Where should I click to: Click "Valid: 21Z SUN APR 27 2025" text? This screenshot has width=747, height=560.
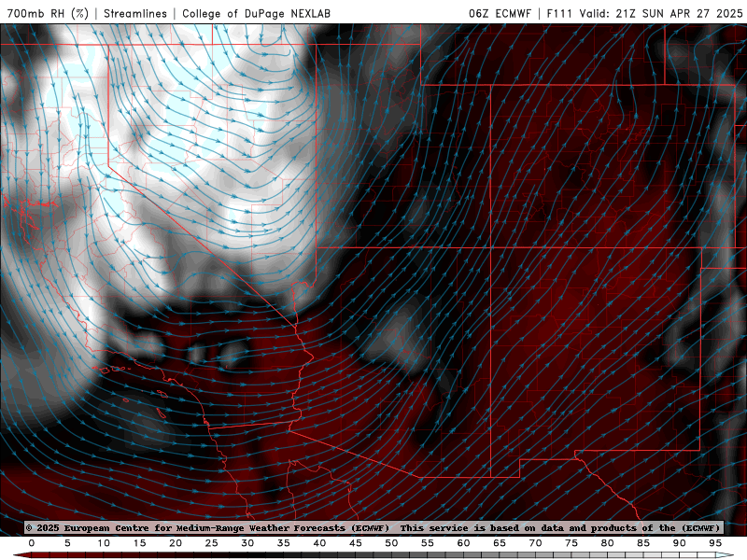[x=661, y=13]
